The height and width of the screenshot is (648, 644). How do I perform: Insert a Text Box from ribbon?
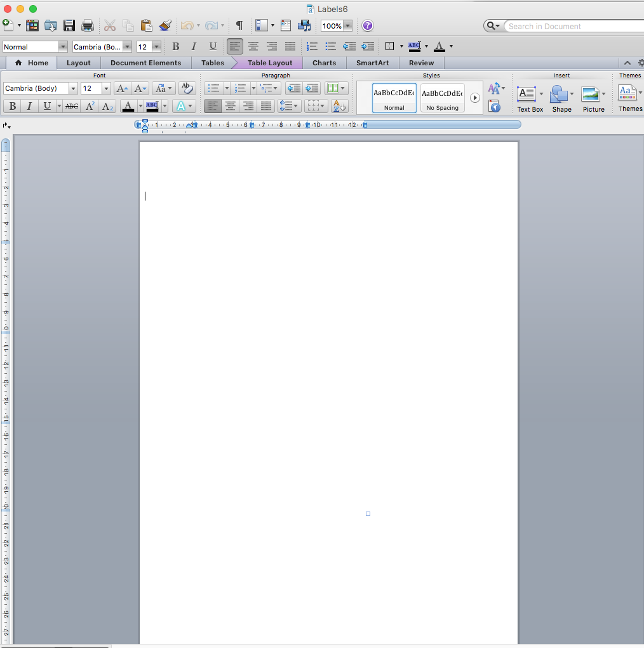(527, 95)
